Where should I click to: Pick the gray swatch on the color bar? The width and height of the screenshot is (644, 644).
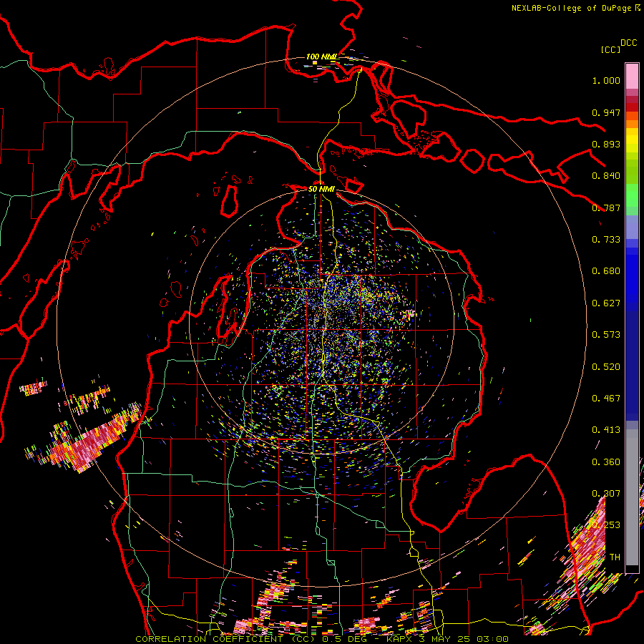click(632, 497)
